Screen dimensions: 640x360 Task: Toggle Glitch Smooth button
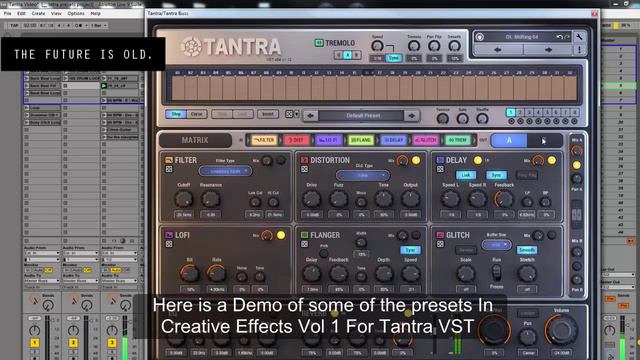[x=527, y=250]
